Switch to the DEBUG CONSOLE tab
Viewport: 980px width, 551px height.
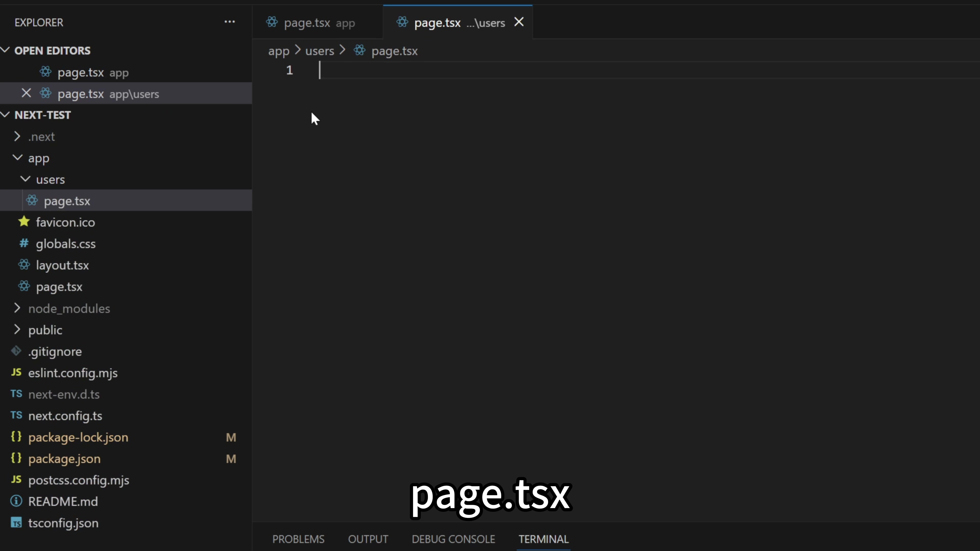point(453,539)
